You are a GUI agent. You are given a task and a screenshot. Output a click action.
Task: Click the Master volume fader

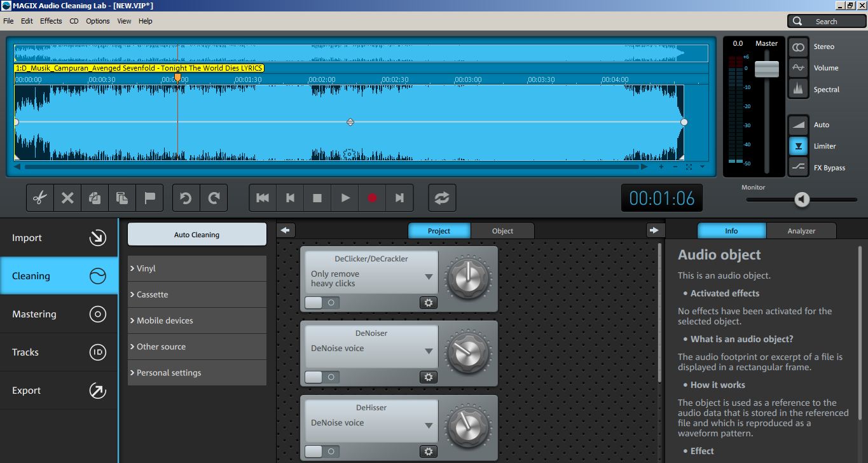click(x=767, y=69)
